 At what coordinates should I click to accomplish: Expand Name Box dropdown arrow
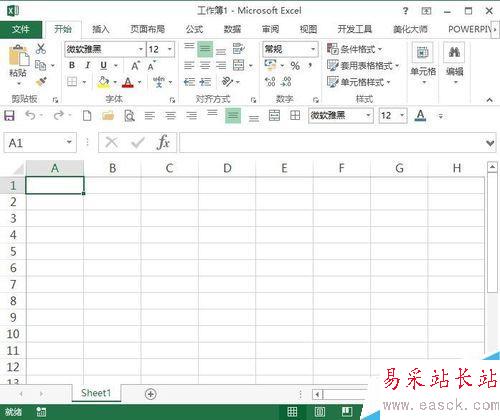coord(69,142)
